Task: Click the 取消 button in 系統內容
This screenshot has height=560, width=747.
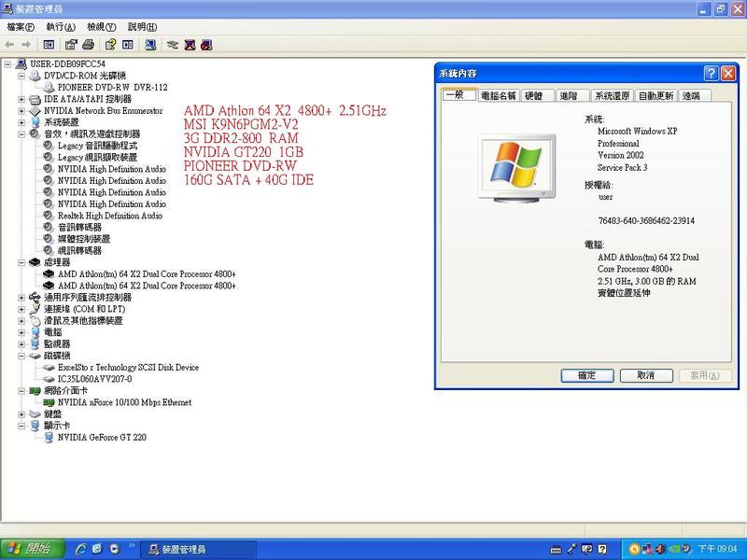Action: [x=646, y=375]
